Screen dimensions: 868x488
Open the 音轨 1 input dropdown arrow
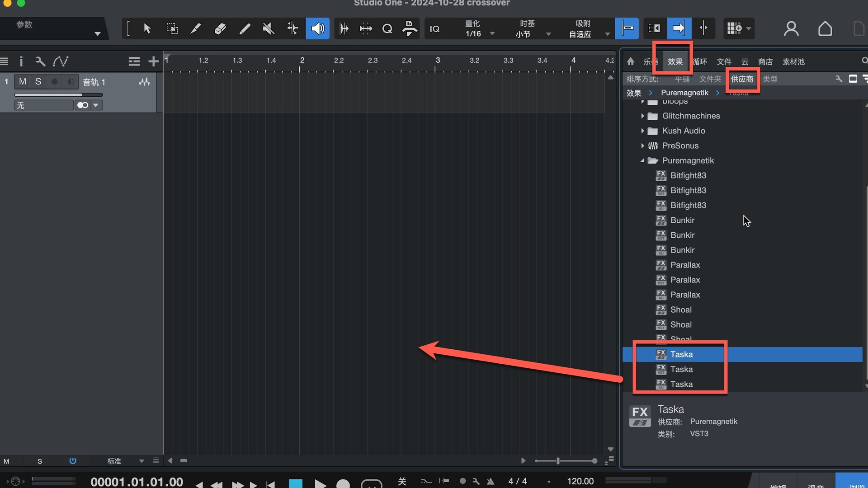(x=95, y=105)
